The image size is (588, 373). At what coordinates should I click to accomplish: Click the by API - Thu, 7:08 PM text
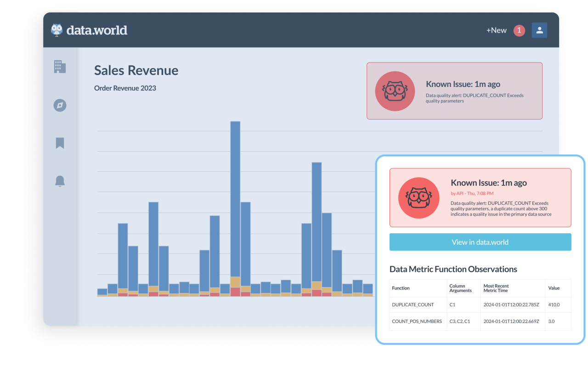point(472,194)
